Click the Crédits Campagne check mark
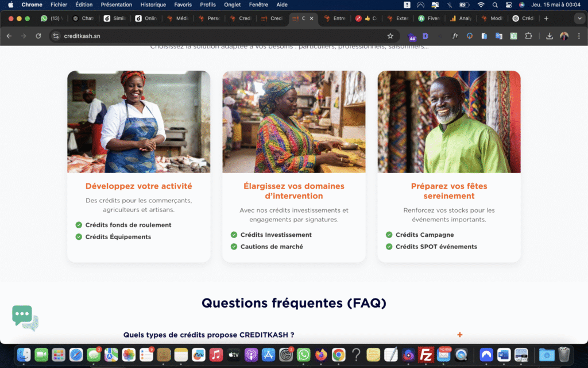The image size is (588, 368). [389, 235]
